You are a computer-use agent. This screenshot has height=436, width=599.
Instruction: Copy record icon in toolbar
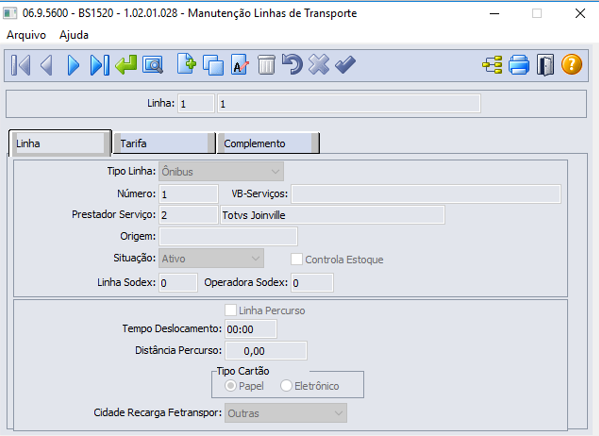tap(213, 65)
